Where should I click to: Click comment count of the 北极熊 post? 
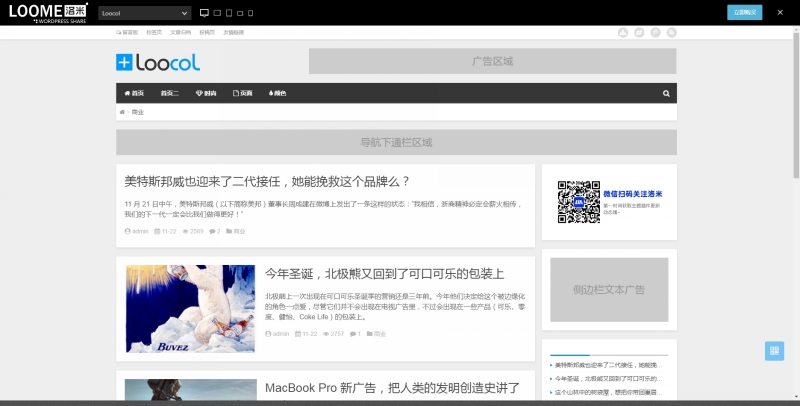tap(355, 334)
